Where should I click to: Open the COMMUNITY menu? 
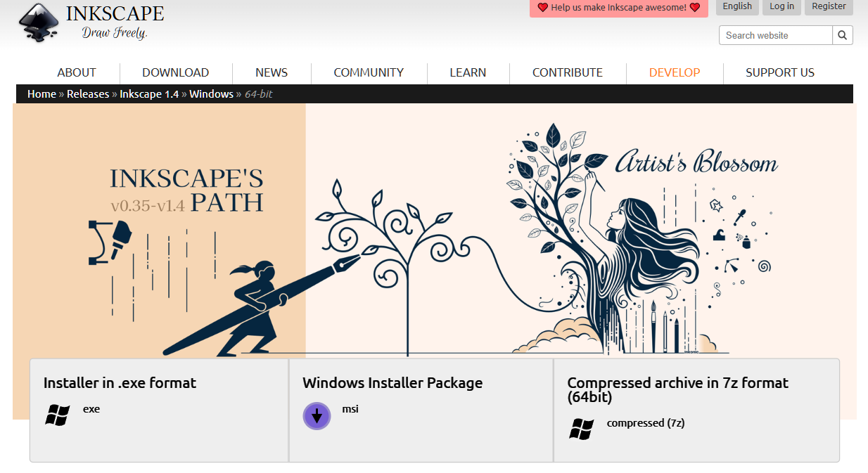click(369, 72)
